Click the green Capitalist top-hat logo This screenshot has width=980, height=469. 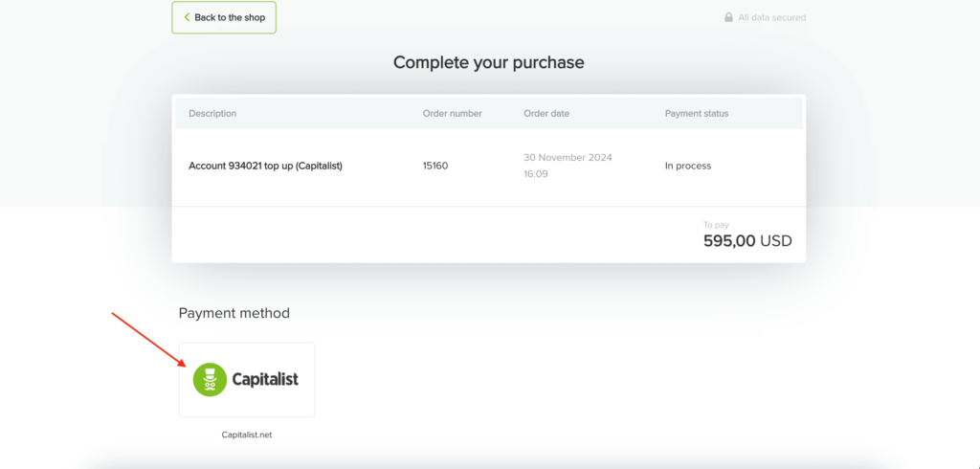pos(210,380)
